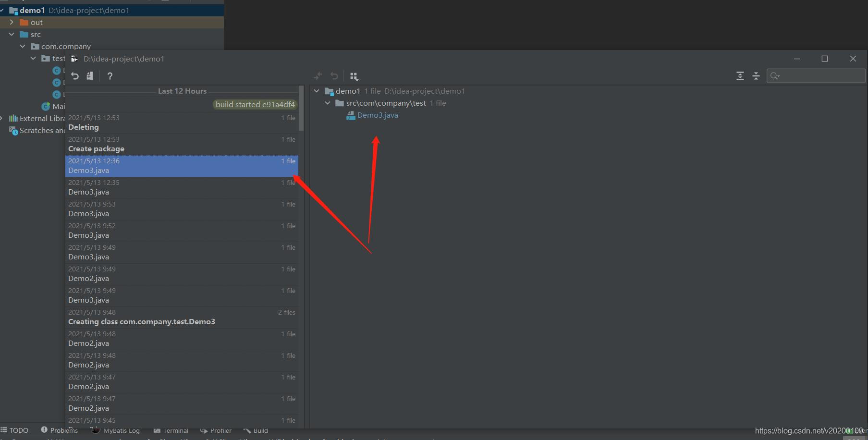Click the demo1 module icon in project tree
Viewport: 868px width, 440px height.
[13, 10]
